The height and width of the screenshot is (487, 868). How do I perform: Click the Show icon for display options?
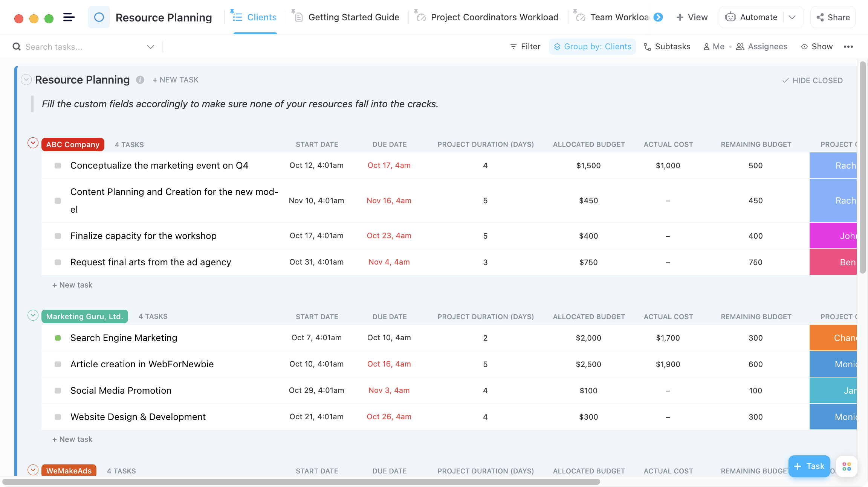(x=804, y=46)
